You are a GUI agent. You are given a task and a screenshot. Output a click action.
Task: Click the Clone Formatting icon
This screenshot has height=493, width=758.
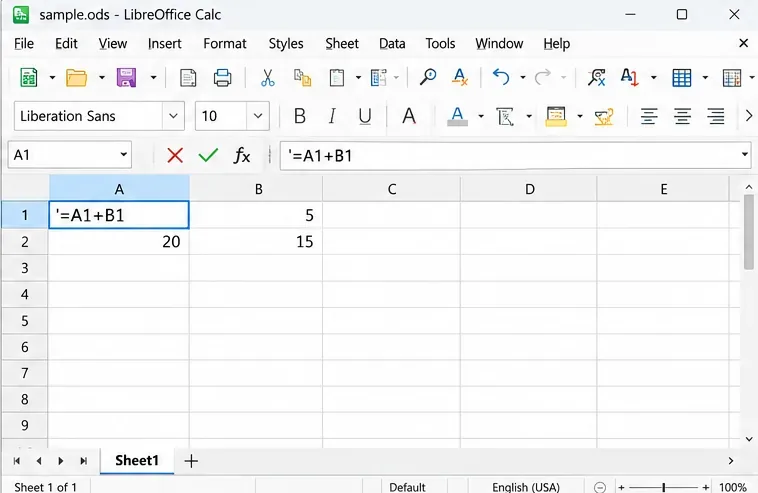[379, 77]
